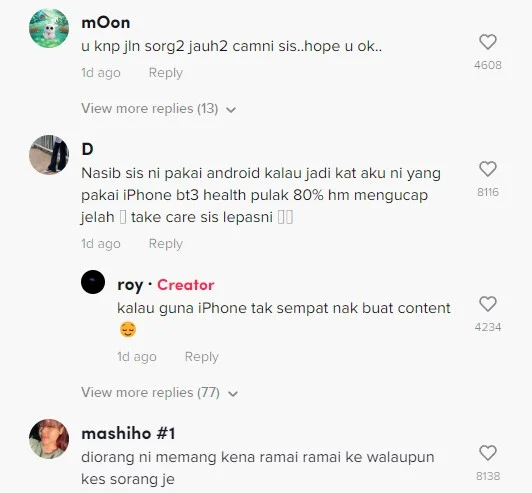
Task: Reply to roy's Creator comment
Action: [x=202, y=357]
